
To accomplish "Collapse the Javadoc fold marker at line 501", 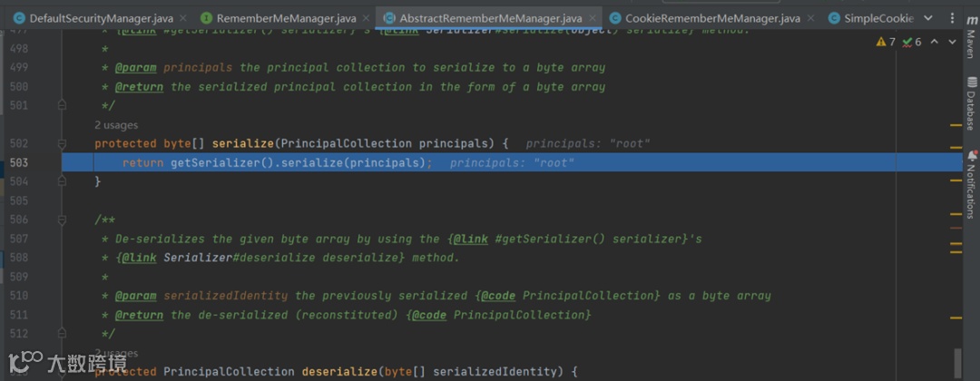I will [62, 105].
